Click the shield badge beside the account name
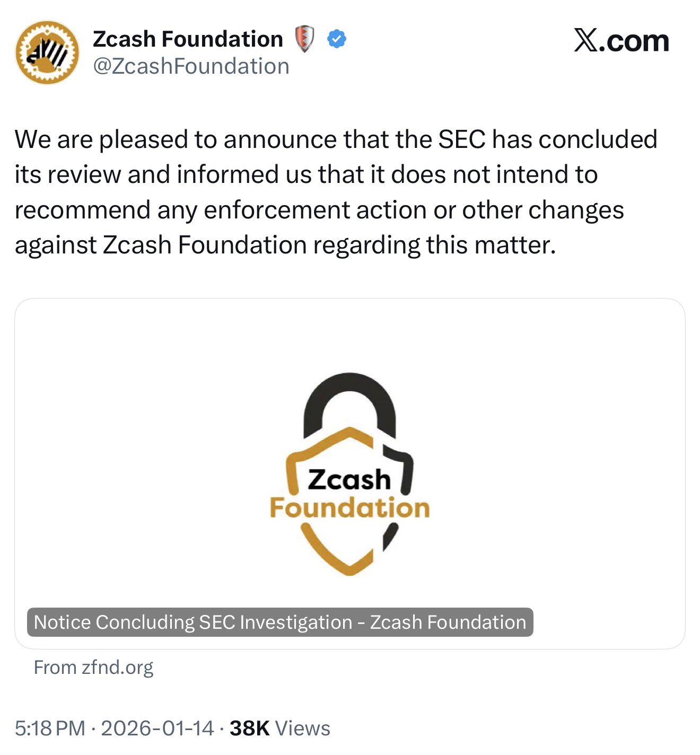This screenshot has height=755, width=700. (x=304, y=40)
